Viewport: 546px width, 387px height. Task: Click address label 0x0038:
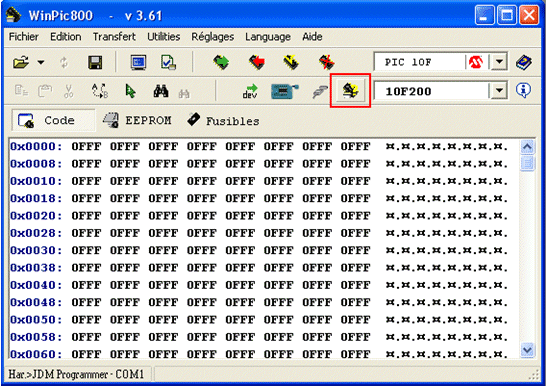pyautogui.click(x=36, y=268)
